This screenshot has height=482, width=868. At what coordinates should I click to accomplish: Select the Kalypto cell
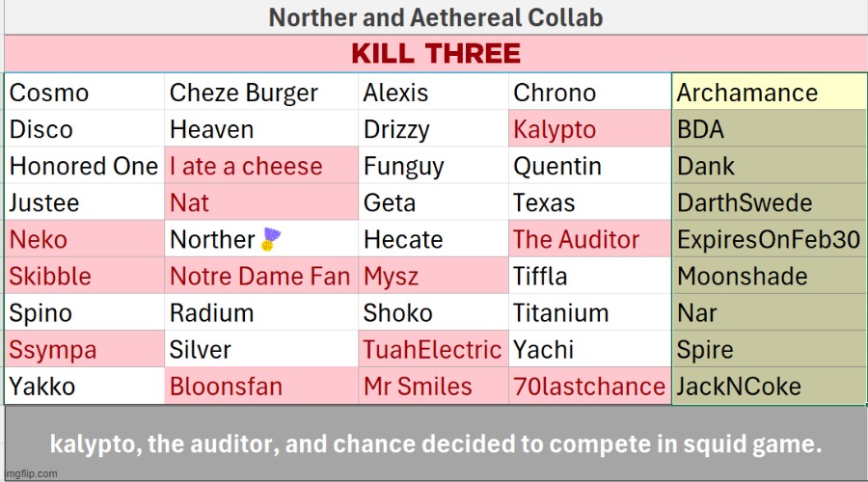[x=589, y=129]
